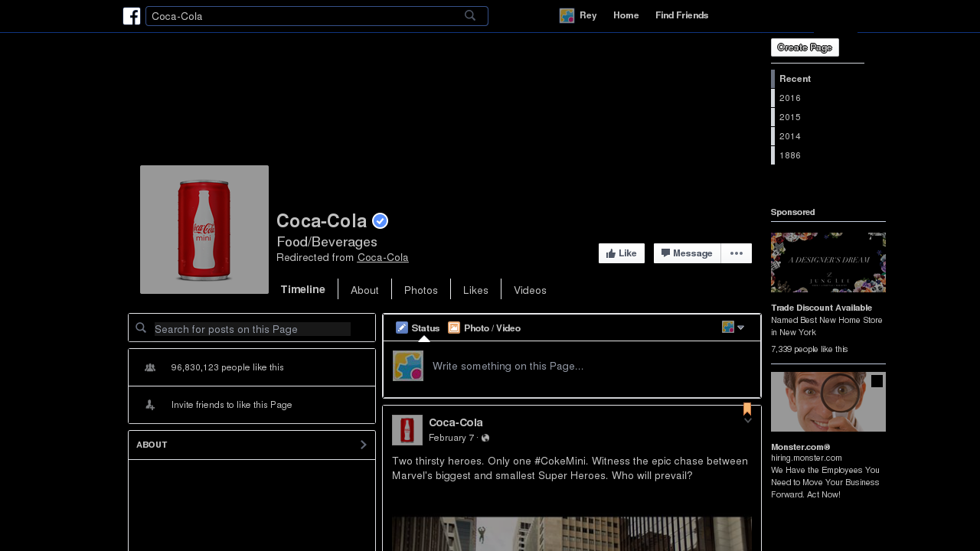Click the 96,830,123 people like this text
The height and width of the screenshot is (551, 980).
(x=227, y=367)
